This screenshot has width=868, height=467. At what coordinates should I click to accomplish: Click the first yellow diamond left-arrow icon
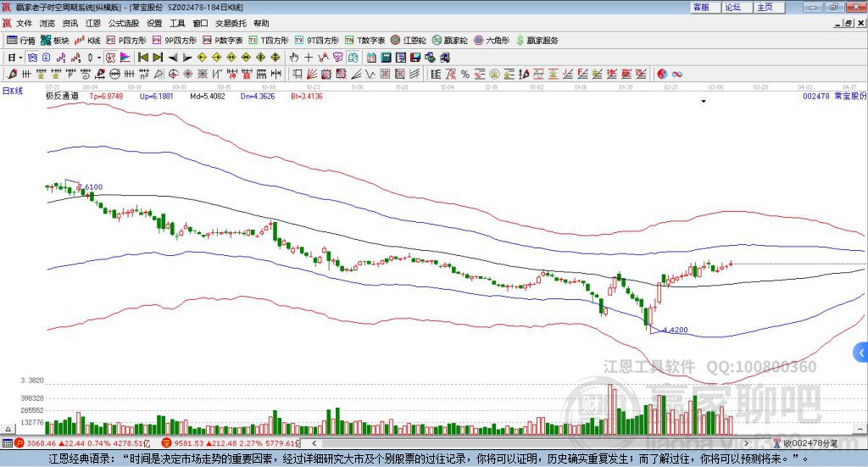(202, 58)
